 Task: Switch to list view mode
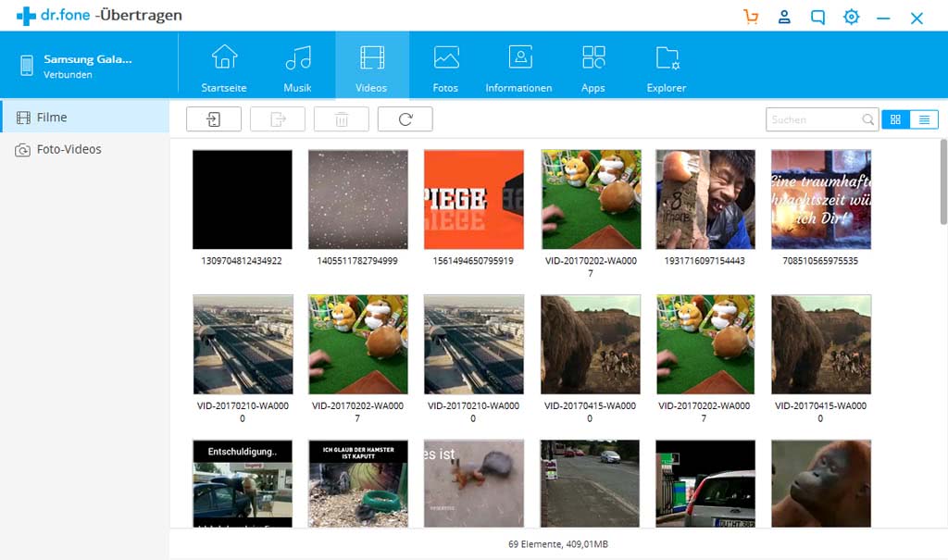923,119
